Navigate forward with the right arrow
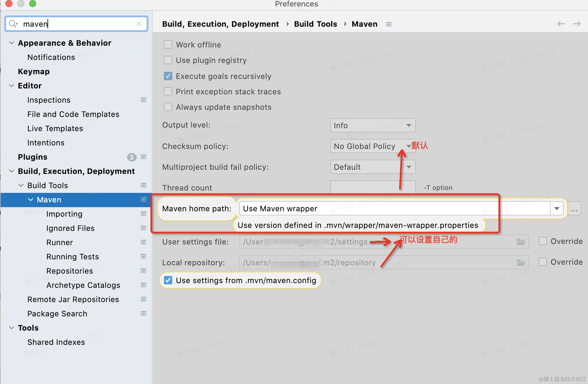 (577, 24)
